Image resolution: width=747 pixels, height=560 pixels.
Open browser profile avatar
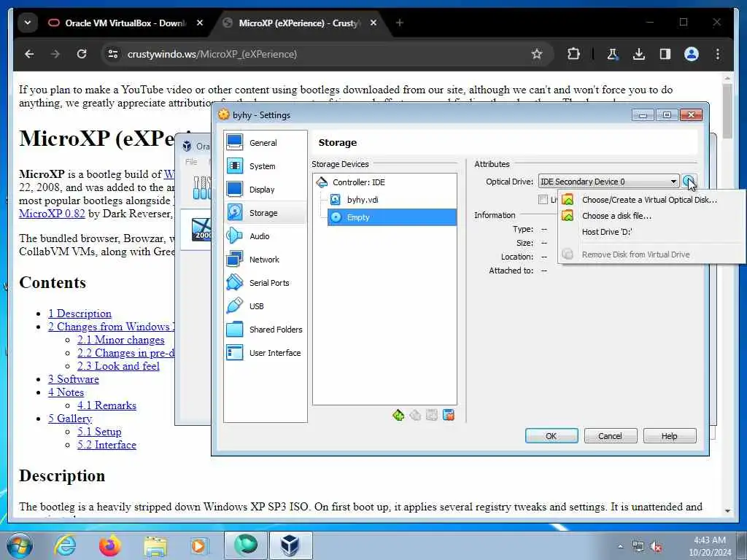point(692,54)
